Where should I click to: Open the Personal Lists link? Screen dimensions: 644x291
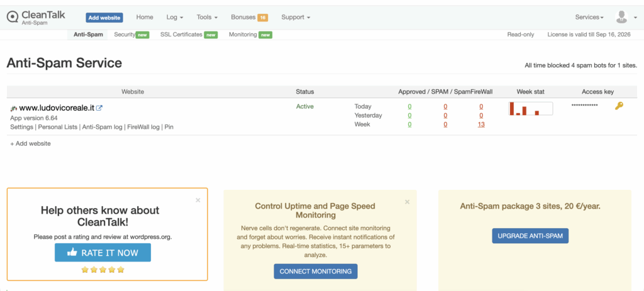pos(57,127)
